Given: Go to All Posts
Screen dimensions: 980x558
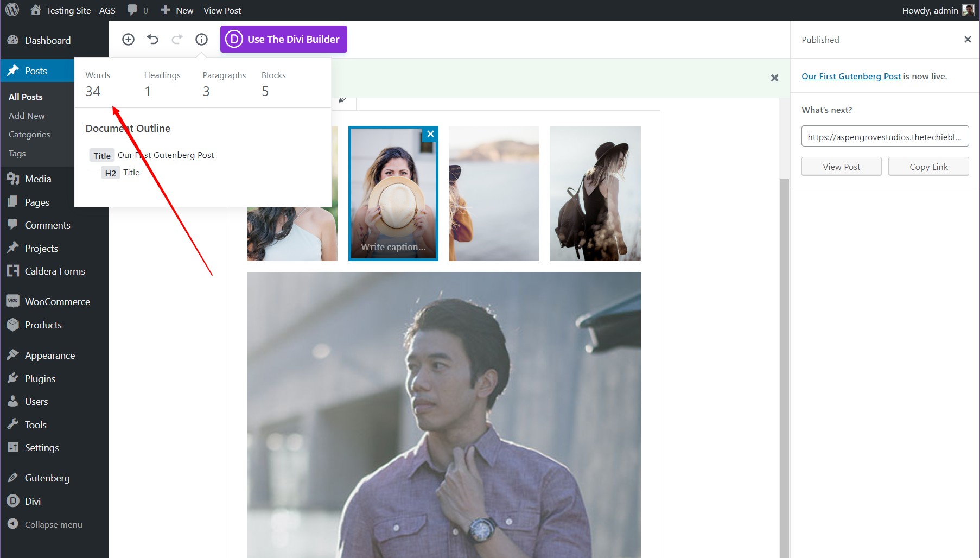Looking at the screenshot, I should (x=26, y=97).
